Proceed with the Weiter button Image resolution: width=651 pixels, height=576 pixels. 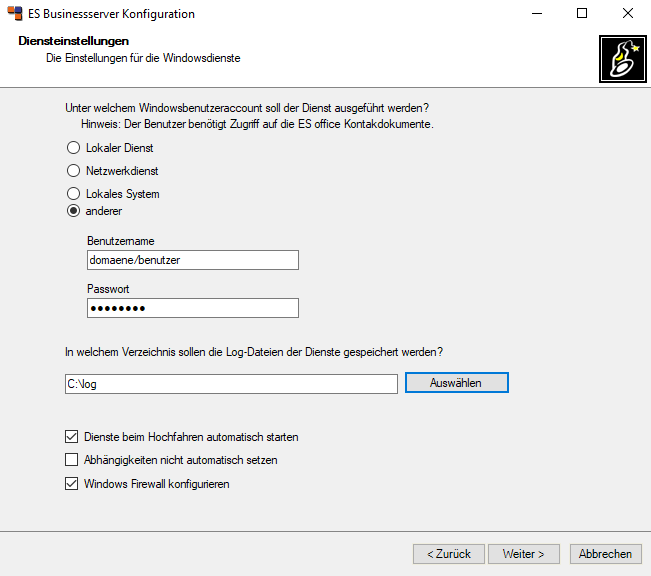pos(523,554)
